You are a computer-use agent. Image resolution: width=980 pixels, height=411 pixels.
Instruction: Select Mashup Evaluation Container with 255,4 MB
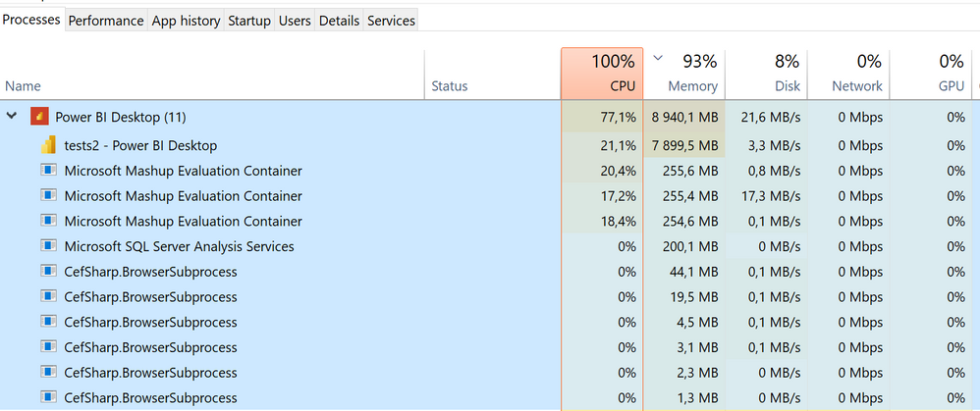(490, 195)
